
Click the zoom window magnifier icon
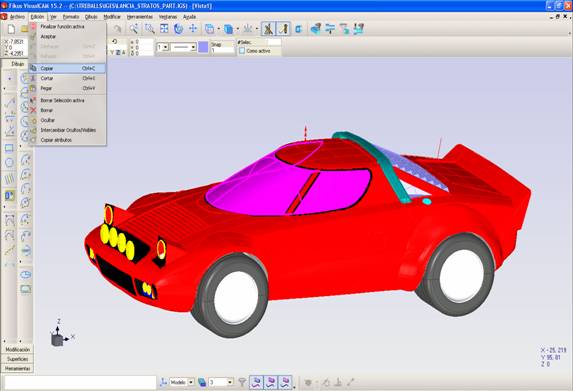[149, 29]
